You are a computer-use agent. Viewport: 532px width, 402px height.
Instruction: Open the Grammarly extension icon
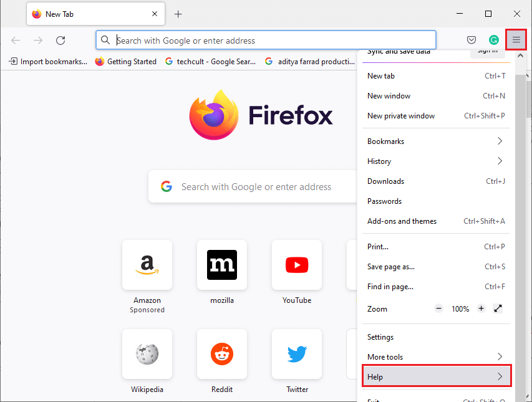[494, 40]
